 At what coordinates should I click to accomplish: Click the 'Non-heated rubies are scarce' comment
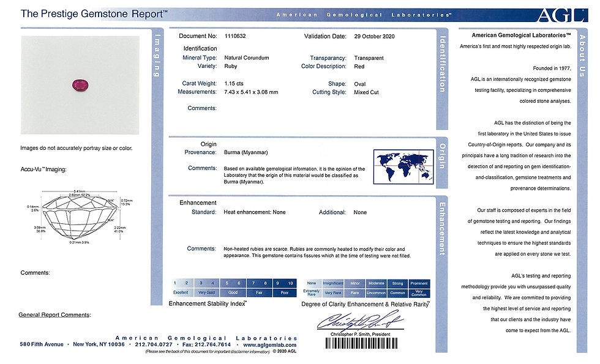317,252
